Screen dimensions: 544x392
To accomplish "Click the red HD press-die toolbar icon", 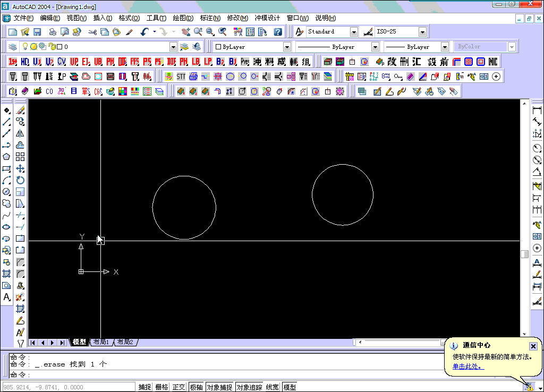I will 25,62.
